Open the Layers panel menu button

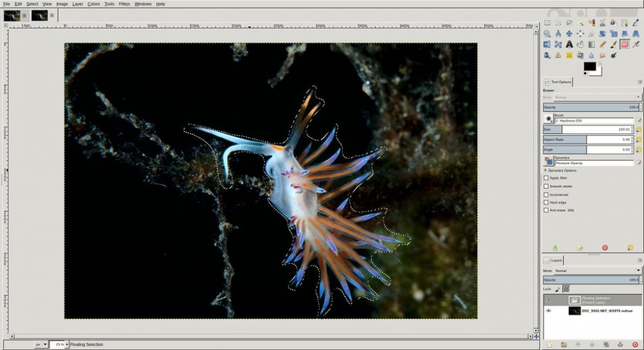coord(639,260)
